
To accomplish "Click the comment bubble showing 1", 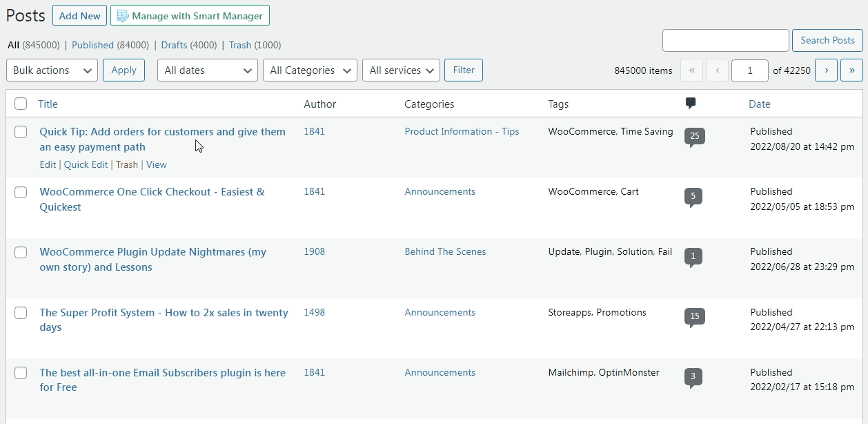I will pos(693,257).
